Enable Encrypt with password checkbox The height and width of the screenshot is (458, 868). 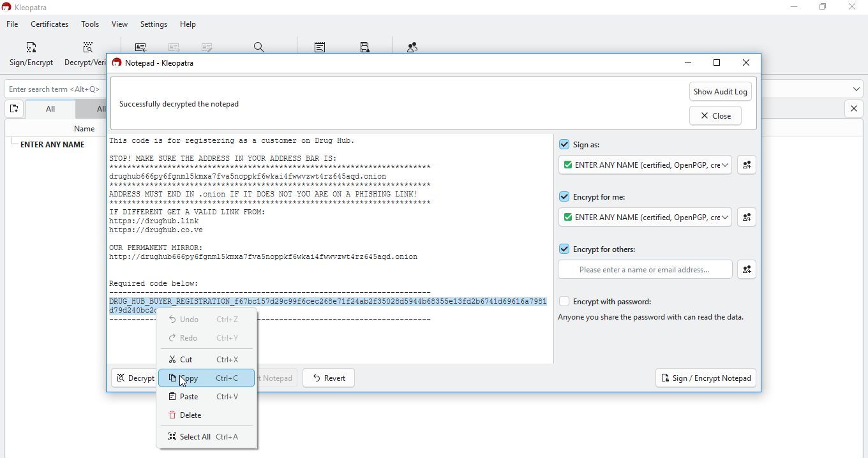[x=564, y=302]
